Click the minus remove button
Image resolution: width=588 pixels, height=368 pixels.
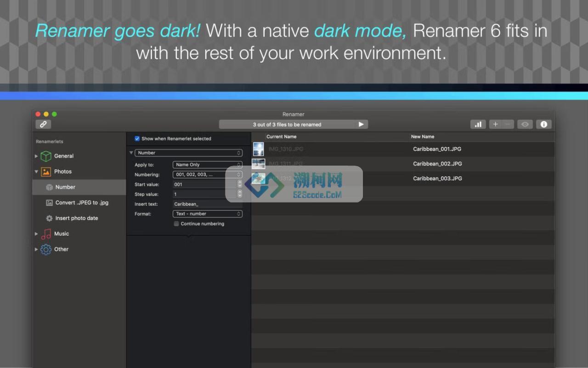click(508, 124)
